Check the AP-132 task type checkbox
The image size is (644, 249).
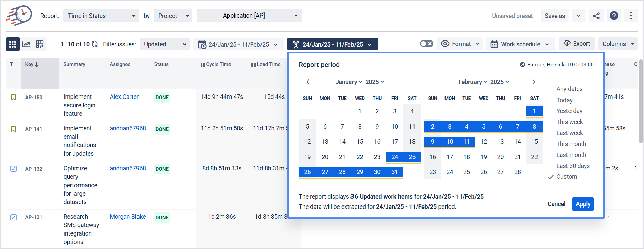13,169
